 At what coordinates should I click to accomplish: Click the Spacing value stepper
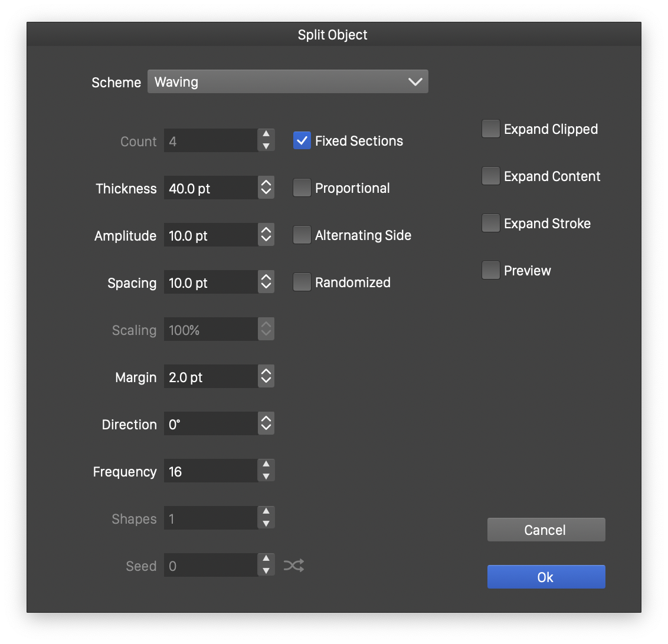point(266,282)
